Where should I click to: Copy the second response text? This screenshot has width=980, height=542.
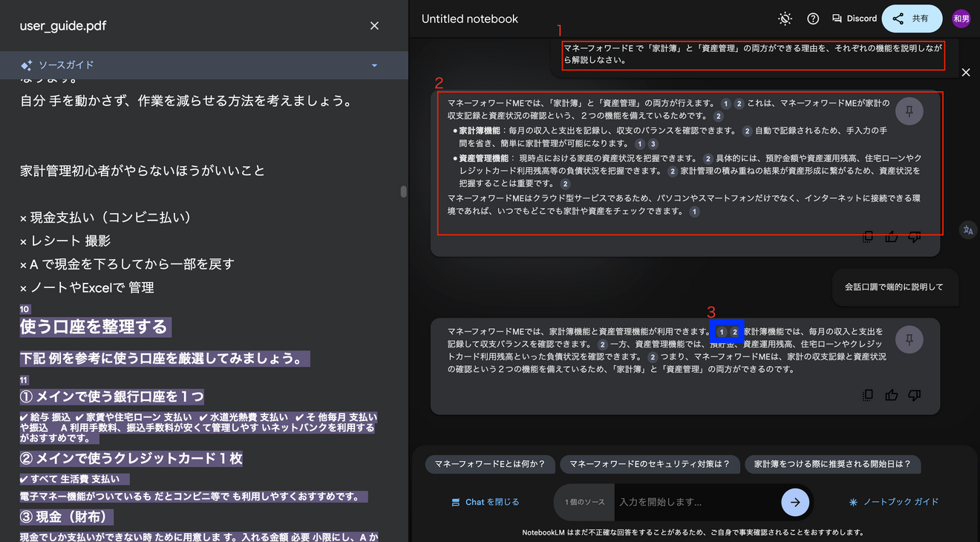coord(868,395)
